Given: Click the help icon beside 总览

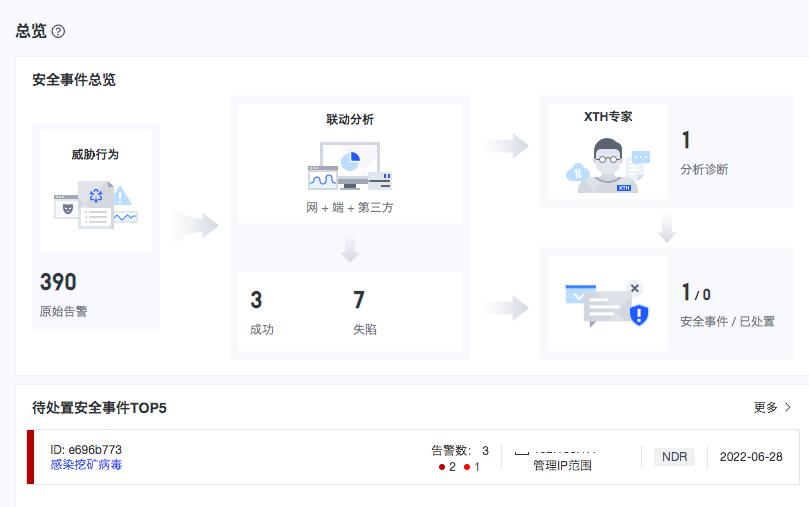Looking at the screenshot, I should tap(58, 31).
